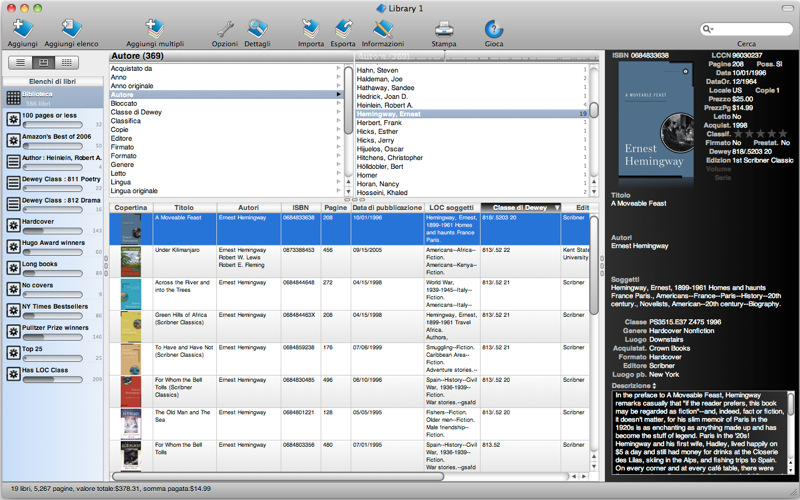The image size is (800, 500).
Task: Click the Esporta toolbar icon
Action: (343, 28)
